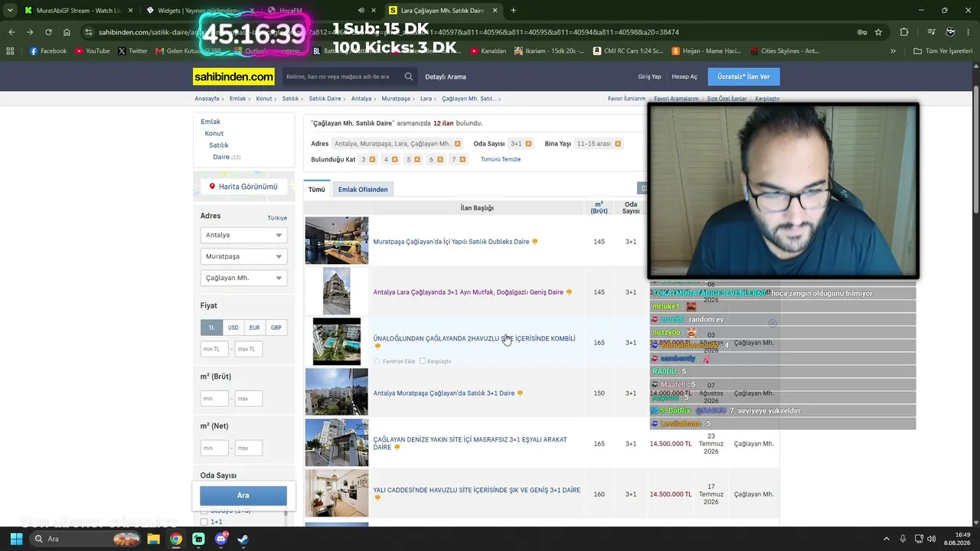Expand the hidden bookmarks chevron
The image size is (980, 551).
(x=893, y=51)
